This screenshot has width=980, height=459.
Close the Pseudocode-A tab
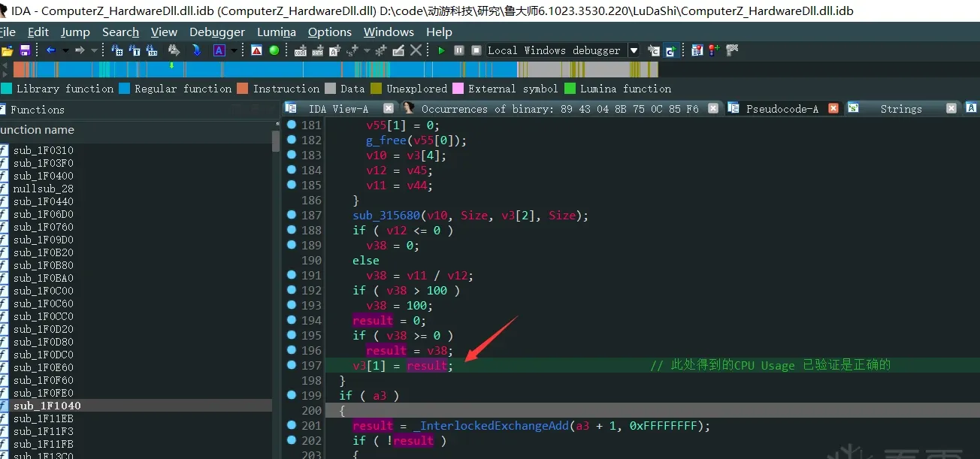pos(833,108)
